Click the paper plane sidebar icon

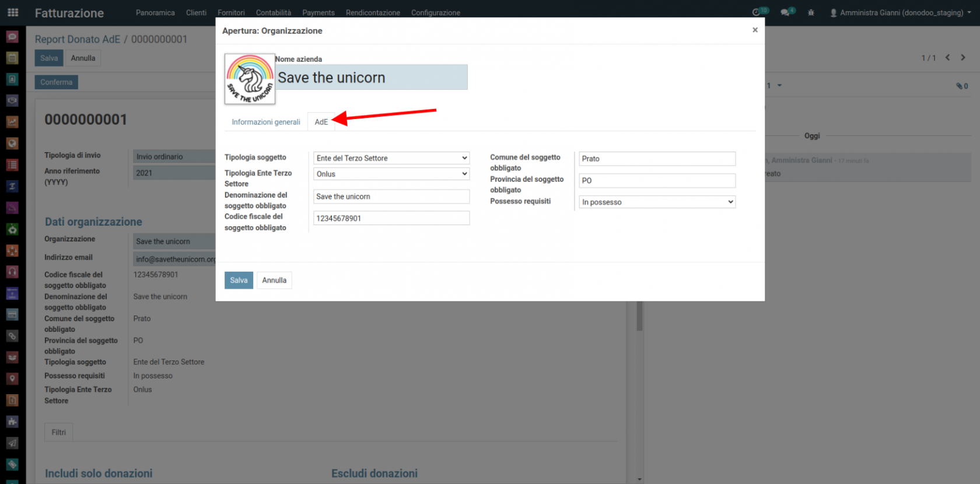(12, 443)
